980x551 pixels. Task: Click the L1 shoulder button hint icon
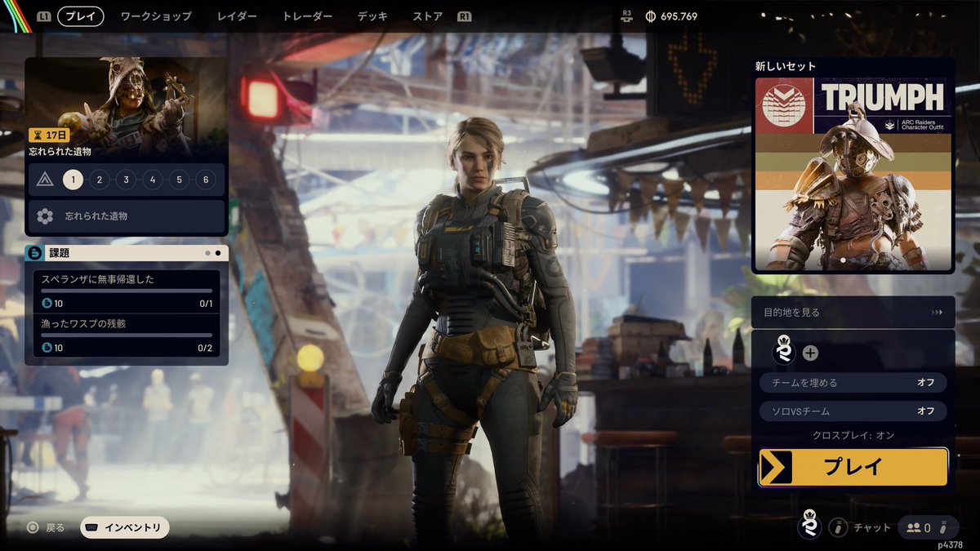coord(44,16)
